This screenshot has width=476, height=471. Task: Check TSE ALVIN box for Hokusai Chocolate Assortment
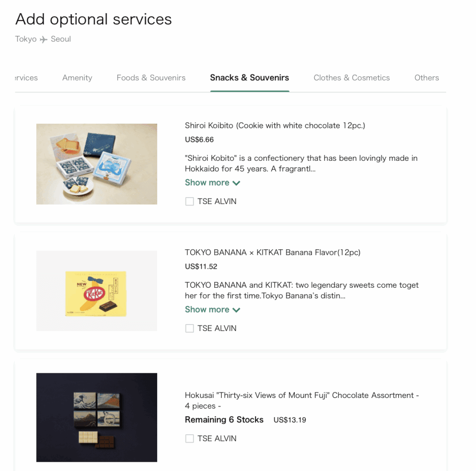click(x=190, y=438)
